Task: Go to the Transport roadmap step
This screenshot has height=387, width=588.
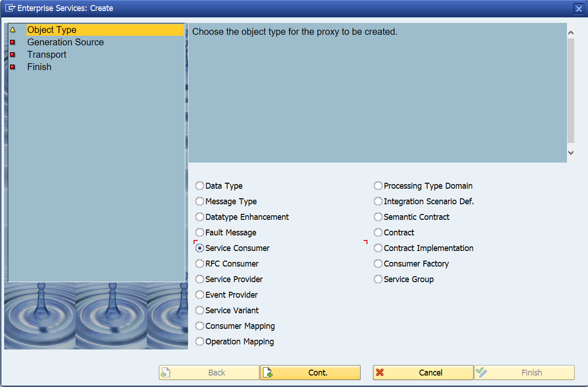Action: click(47, 55)
